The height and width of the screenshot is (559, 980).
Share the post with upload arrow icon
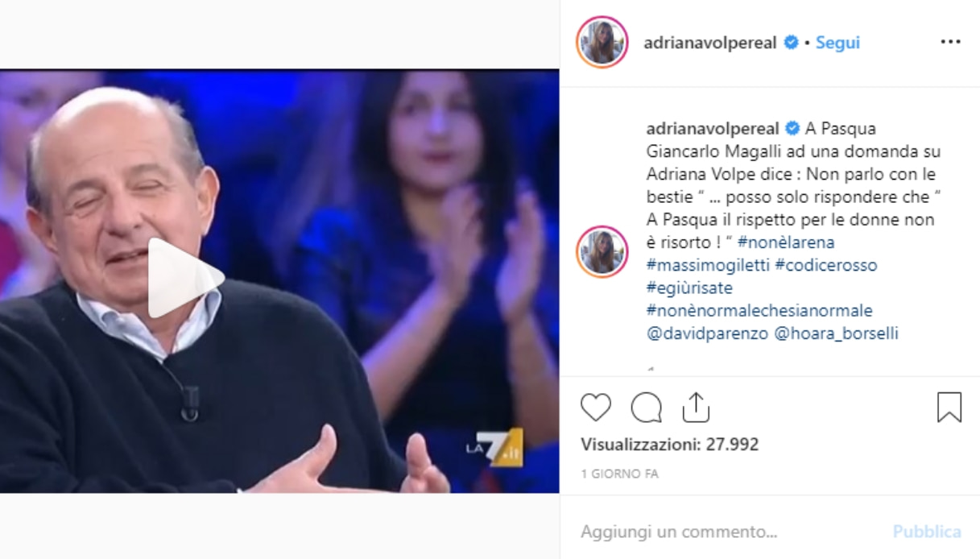coord(696,408)
